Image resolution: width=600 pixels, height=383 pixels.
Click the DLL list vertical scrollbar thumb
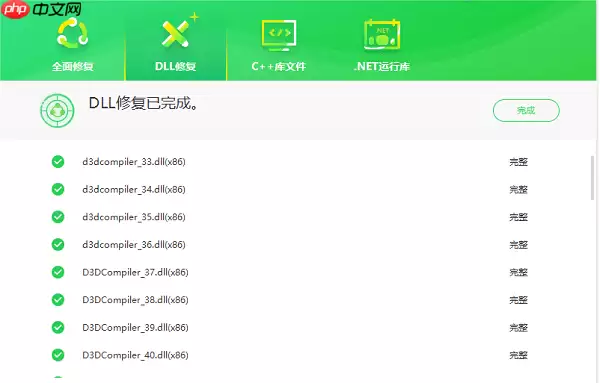tap(593, 178)
